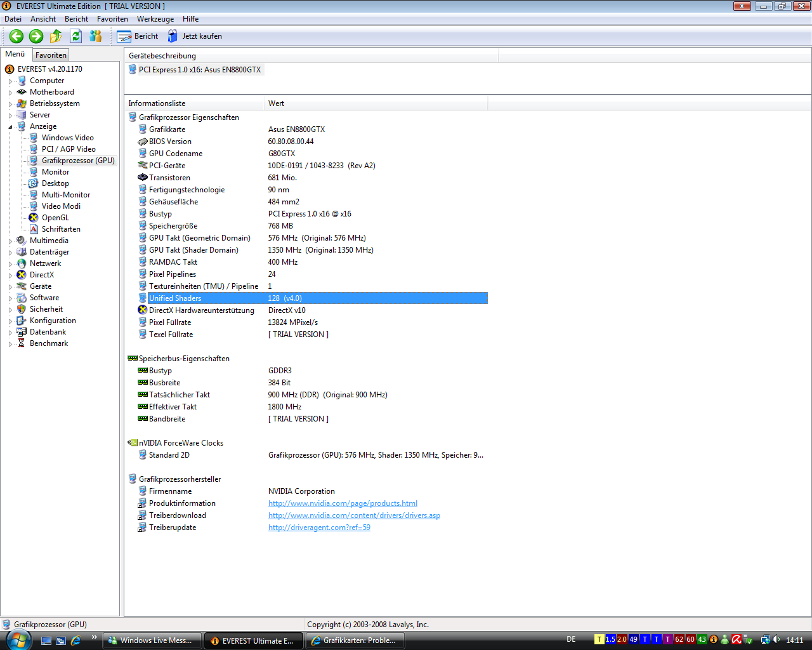Click the green Forward arrow button
812x650 pixels.
[36, 36]
